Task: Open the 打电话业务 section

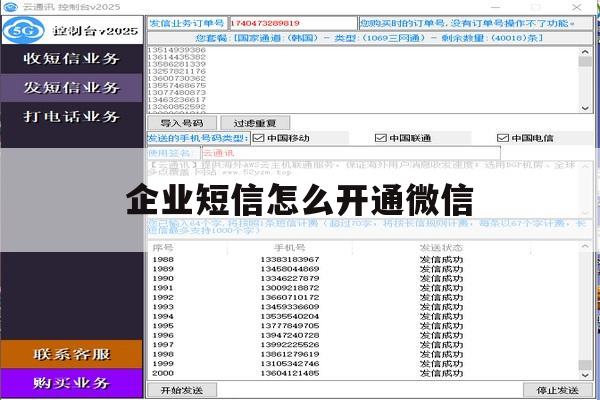Action: click(x=72, y=116)
